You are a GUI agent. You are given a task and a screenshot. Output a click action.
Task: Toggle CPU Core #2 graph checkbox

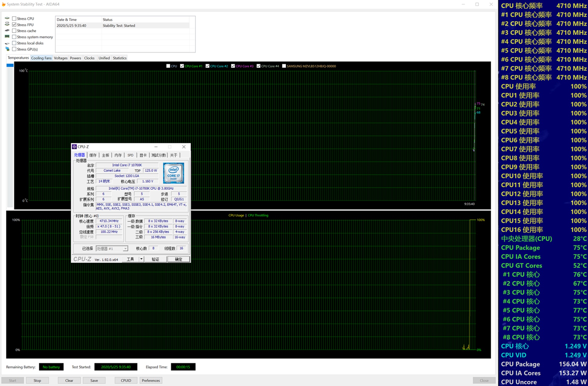click(x=207, y=66)
